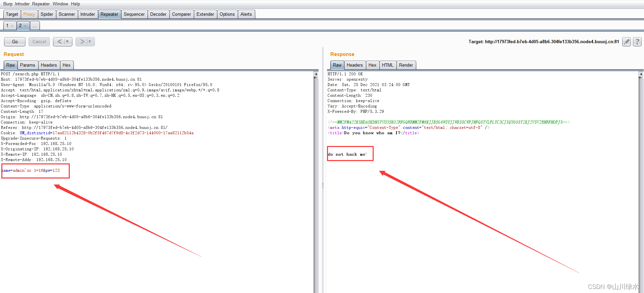Open the Hex tab in Request panel
This screenshot has height=293, width=644.
click(x=66, y=65)
